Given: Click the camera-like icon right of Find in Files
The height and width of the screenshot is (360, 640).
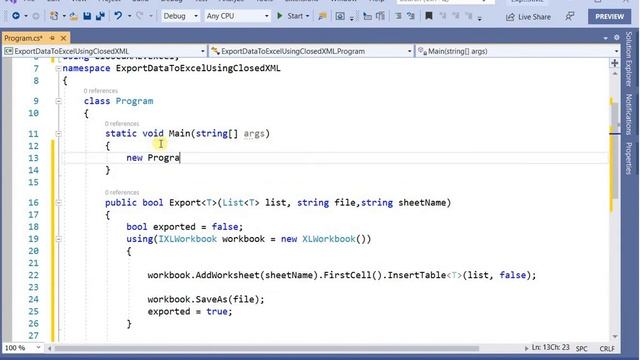Looking at the screenshot, I should [340, 16].
